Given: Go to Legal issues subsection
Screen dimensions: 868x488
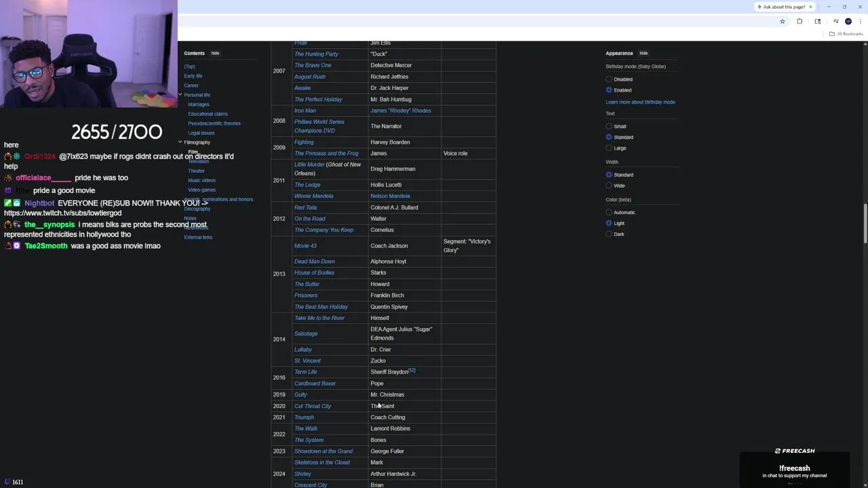Looking at the screenshot, I should coord(201,133).
